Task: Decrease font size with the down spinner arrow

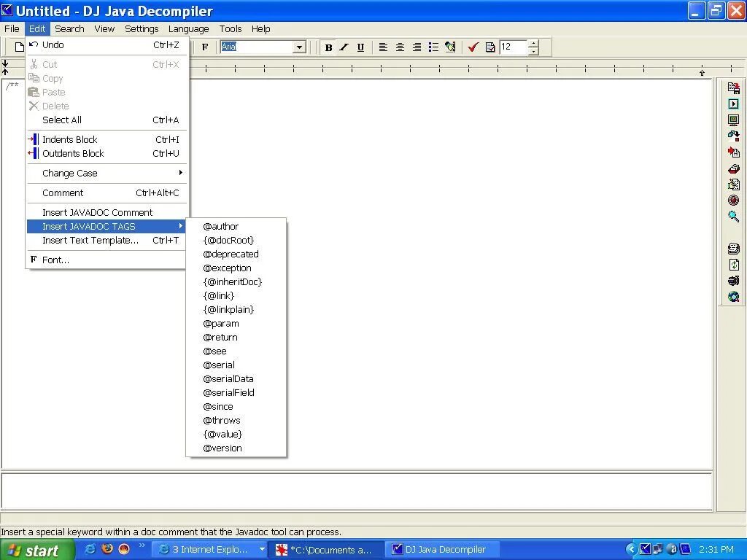Action: (533, 50)
